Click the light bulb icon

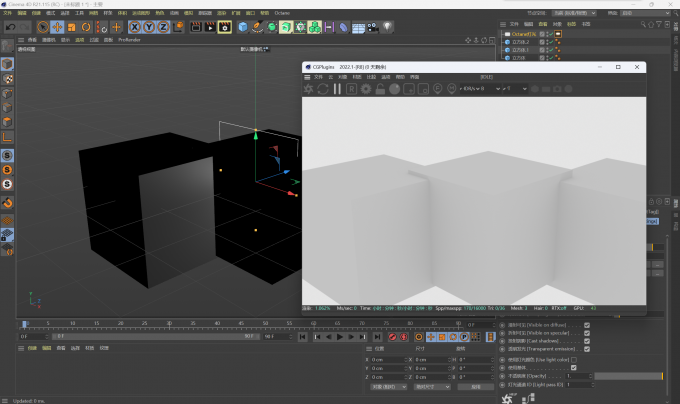387,27
